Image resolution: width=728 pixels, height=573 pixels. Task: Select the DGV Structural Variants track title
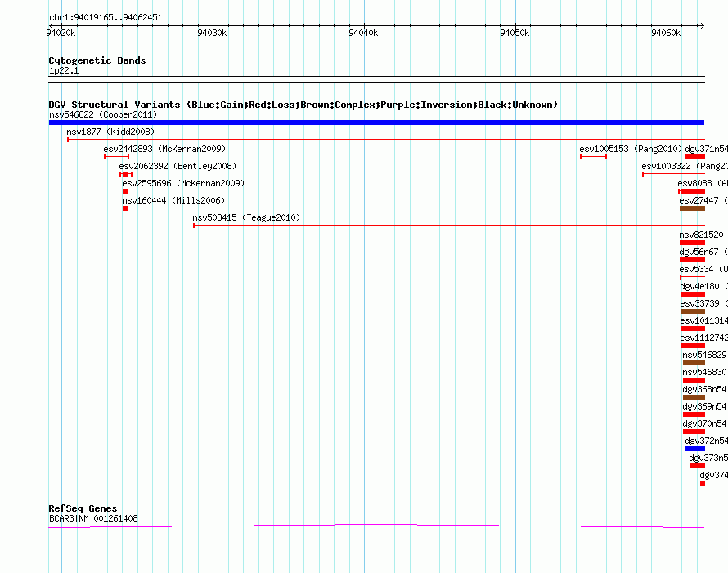[x=303, y=105]
